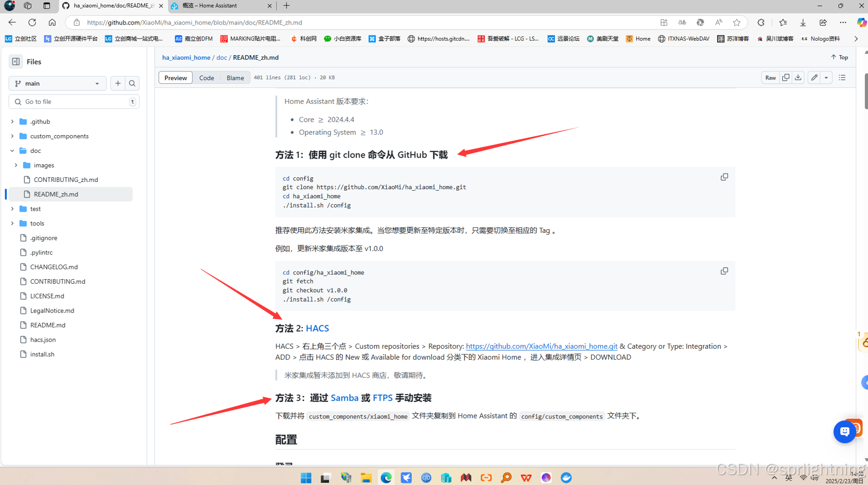Expand the .github folder
868x485 pixels.
pos(12,122)
